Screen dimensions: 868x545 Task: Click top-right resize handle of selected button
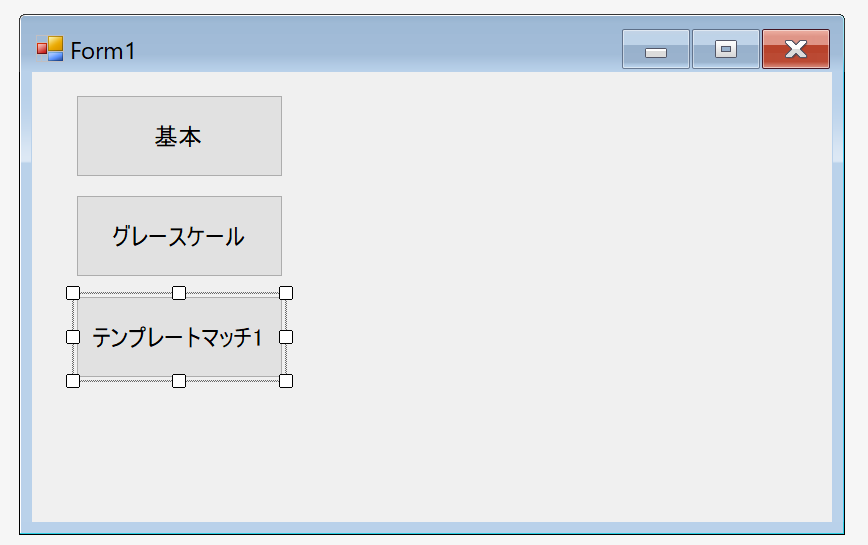coord(286,293)
